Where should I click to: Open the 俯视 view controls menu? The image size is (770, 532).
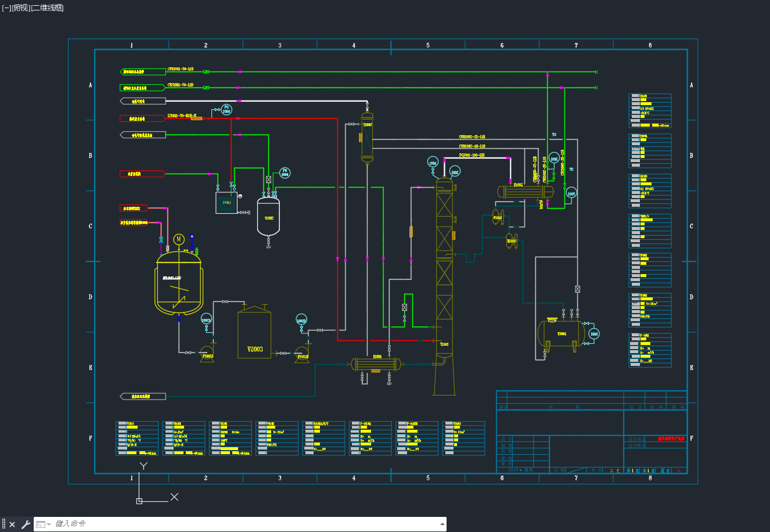(20, 8)
